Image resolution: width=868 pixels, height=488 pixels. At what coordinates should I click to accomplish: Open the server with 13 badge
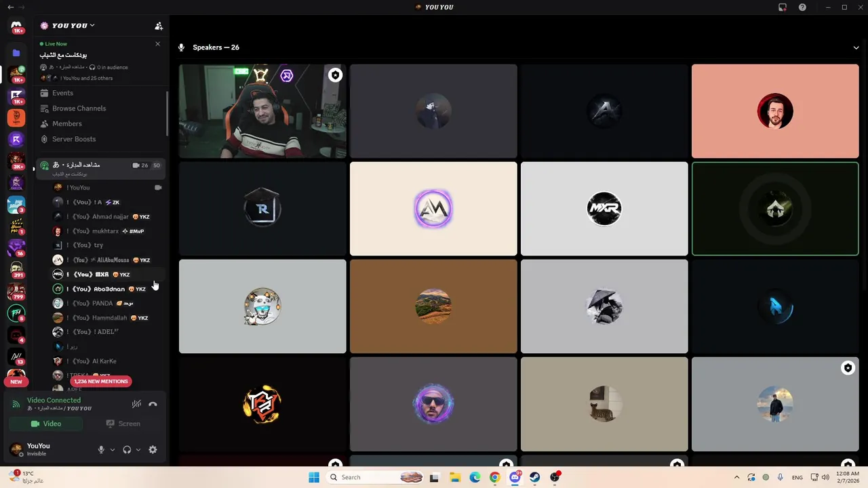tap(16, 357)
